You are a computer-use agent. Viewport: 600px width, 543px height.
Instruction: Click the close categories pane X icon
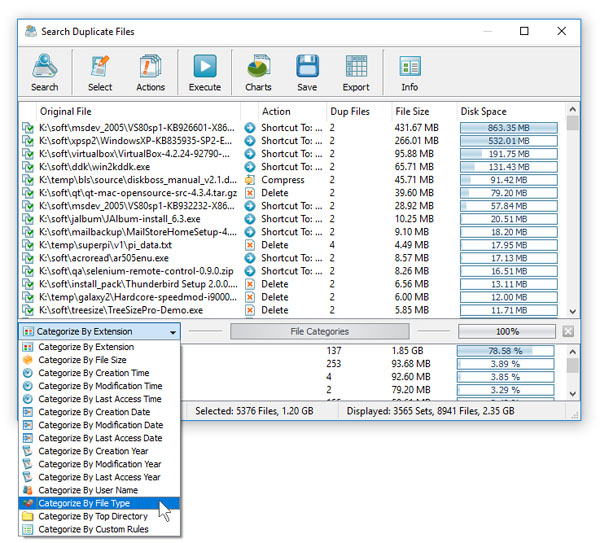tap(568, 331)
